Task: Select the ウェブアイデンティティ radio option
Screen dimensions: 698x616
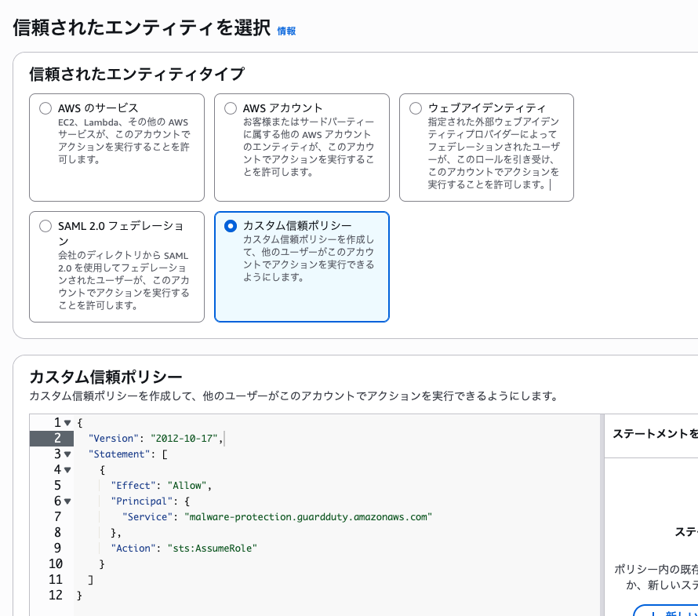Action: pos(416,108)
